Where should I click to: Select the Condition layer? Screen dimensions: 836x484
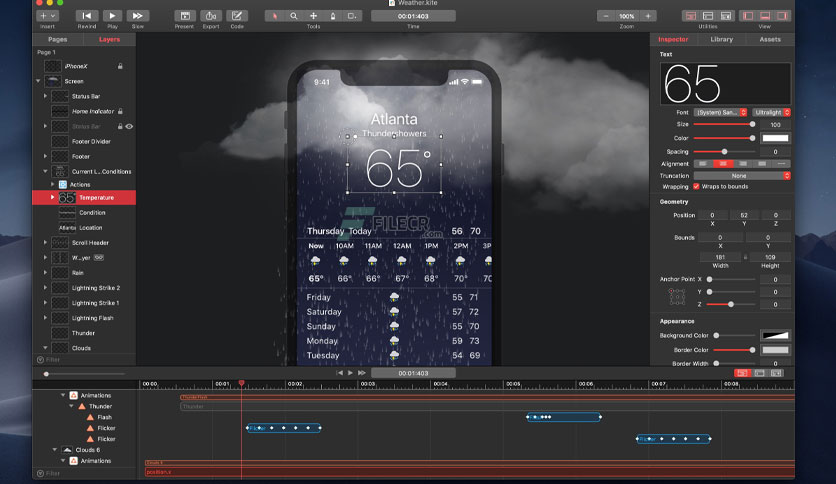point(84,213)
